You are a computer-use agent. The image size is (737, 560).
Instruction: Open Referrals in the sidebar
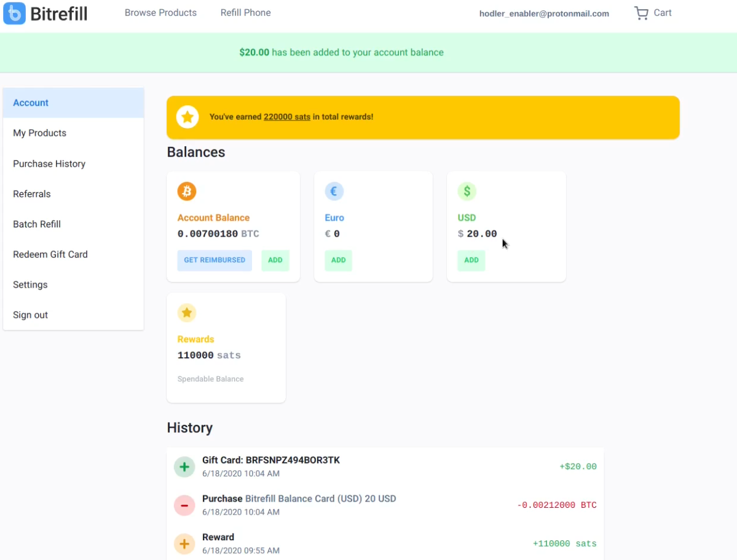pos(73,194)
